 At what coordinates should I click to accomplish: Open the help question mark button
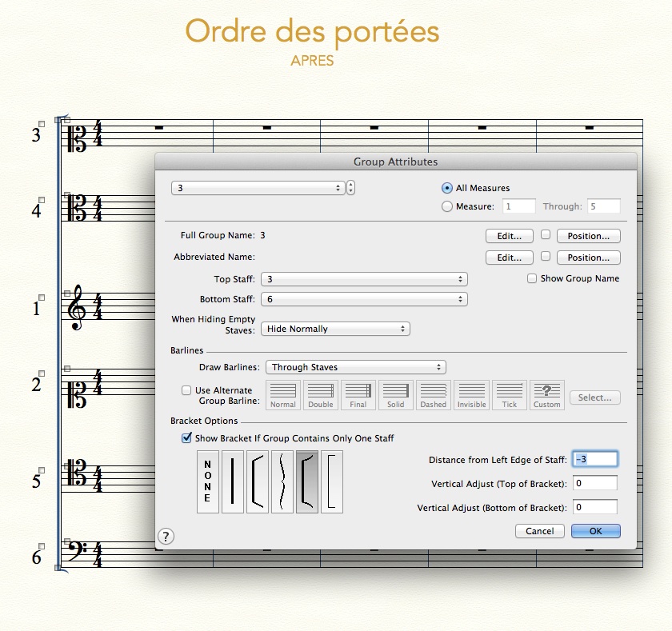166,536
